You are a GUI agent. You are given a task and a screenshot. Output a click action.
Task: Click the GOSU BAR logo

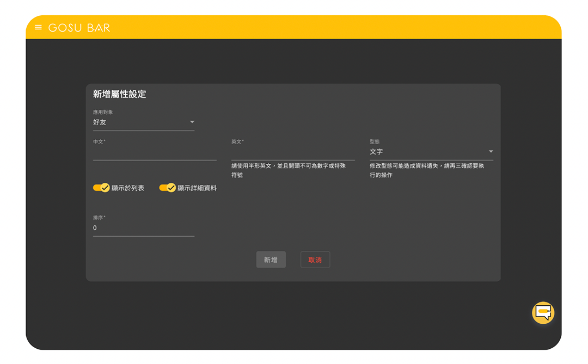click(x=79, y=28)
